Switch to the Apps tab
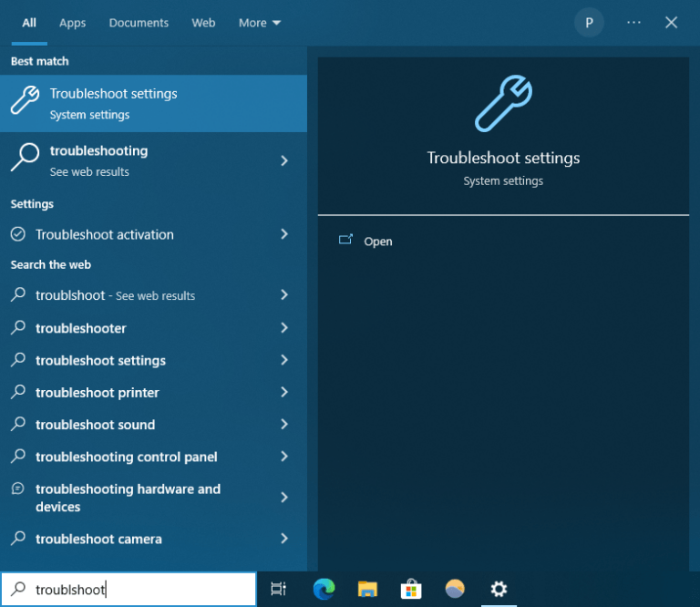 (x=72, y=23)
